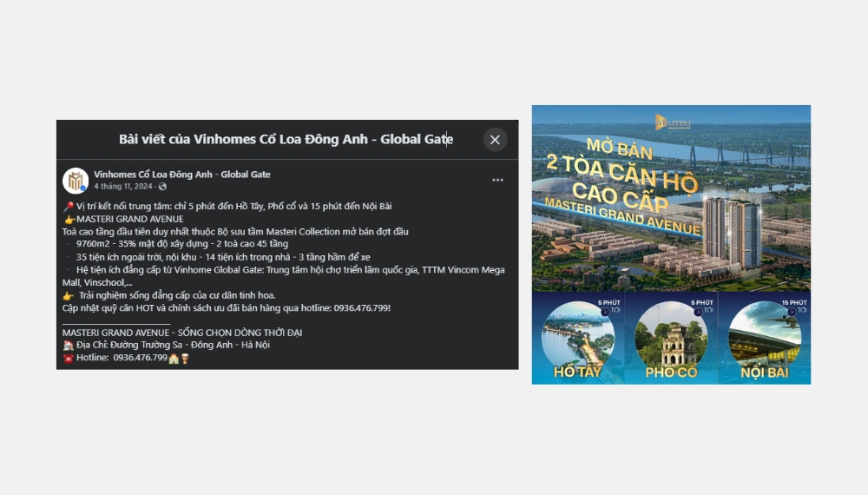The height and width of the screenshot is (495, 868).
Task: Click the MASTERI GRAND AVENUE line with pointing hand
Action: 123,219
